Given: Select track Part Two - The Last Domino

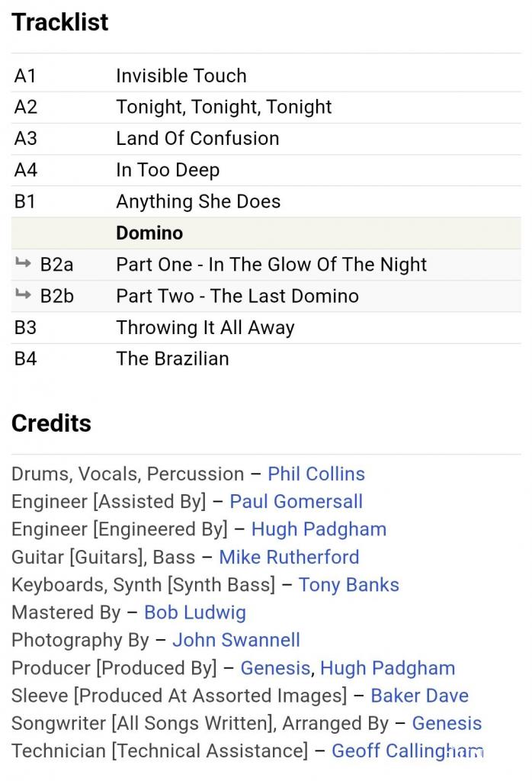Looking at the screenshot, I should click(237, 296).
